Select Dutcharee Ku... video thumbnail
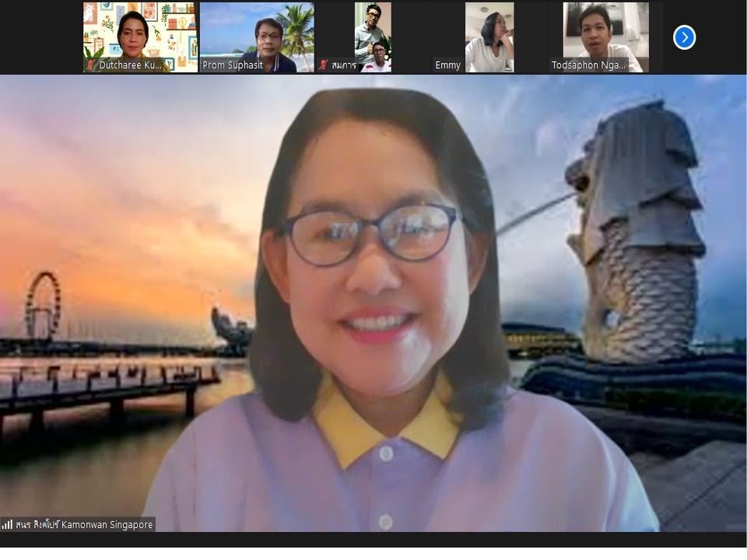This screenshot has width=747, height=560. click(x=140, y=31)
